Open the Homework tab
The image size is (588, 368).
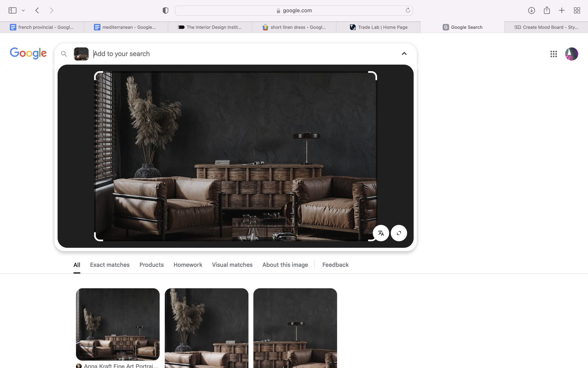[x=188, y=265]
